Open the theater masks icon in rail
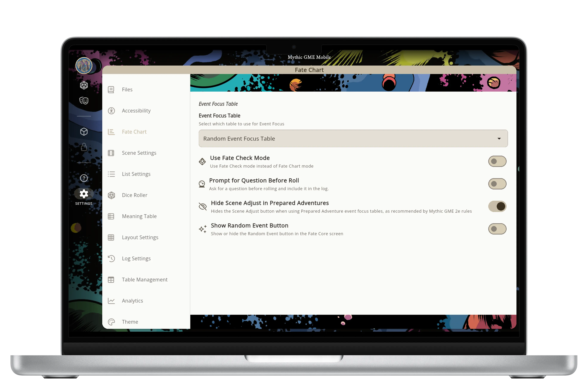This screenshot has height=382, width=588. [x=84, y=101]
